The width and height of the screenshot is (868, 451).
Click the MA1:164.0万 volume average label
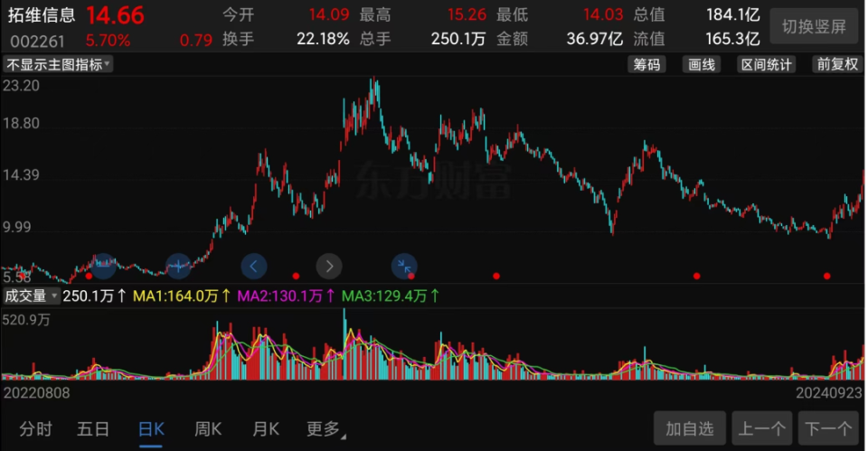(182, 296)
